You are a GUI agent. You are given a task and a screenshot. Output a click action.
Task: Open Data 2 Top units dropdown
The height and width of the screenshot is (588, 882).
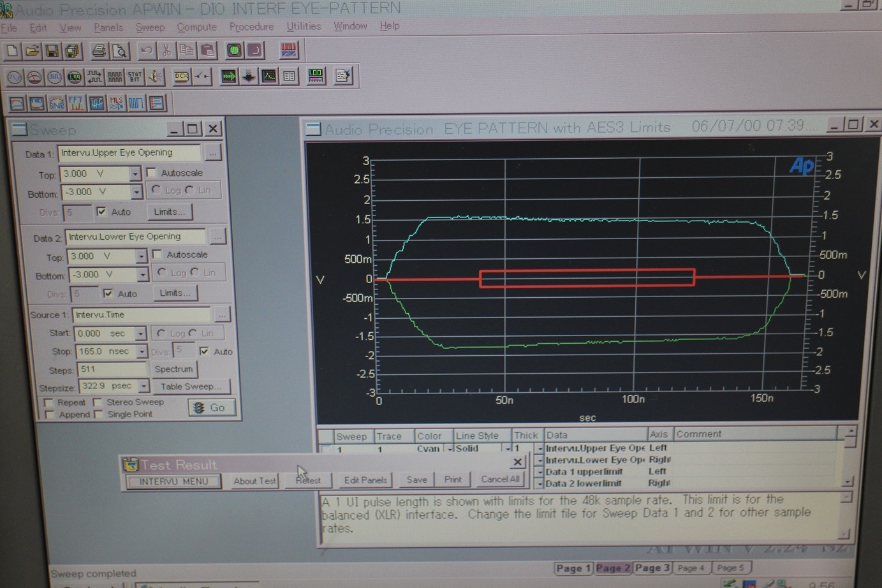pos(141,256)
